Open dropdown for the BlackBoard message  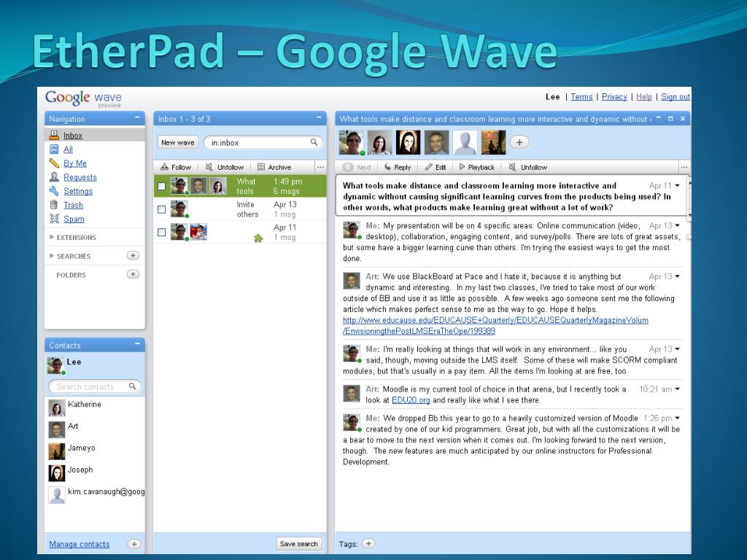click(678, 276)
